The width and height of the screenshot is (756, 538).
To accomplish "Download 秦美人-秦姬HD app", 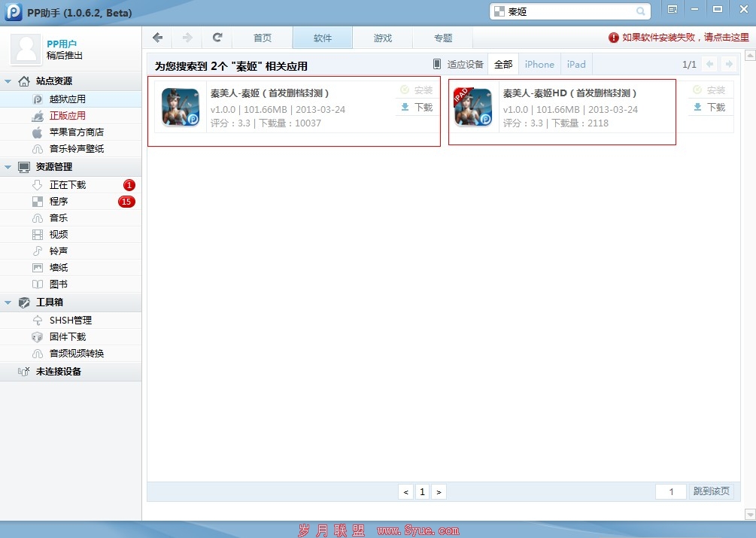I will tap(709, 107).
